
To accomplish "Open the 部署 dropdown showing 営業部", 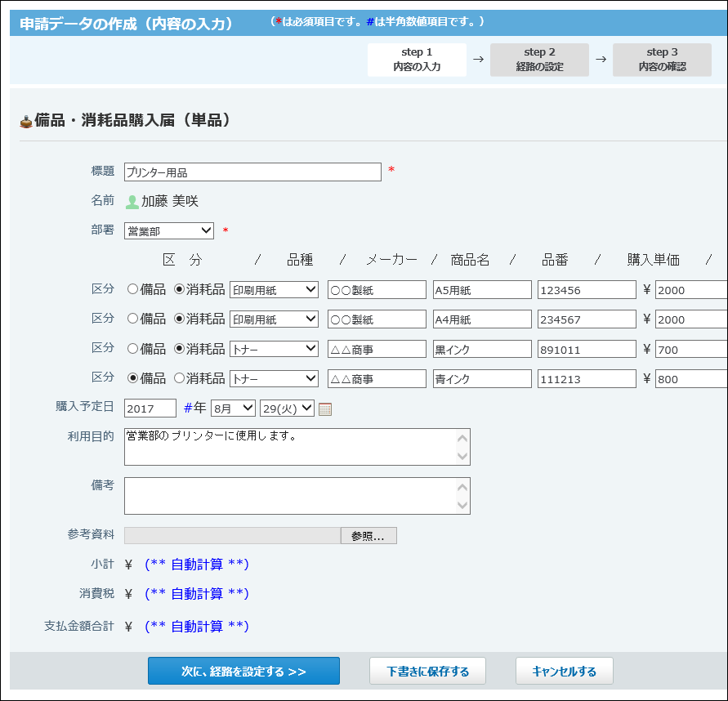I will (169, 230).
